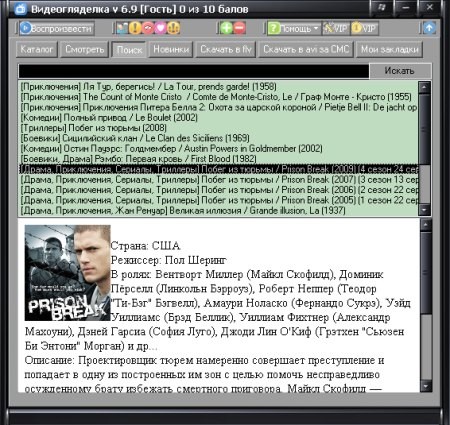This screenshot has width=450, height=425.
Task: Click the red round icon in toolbar
Action: point(148,28)
